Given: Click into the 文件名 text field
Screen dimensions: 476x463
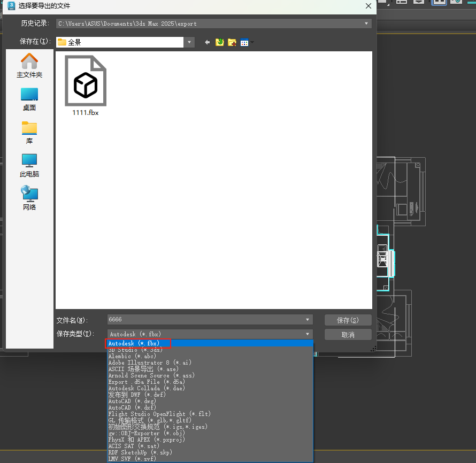Looking at the screenshot, I should (x=203, y=320).
